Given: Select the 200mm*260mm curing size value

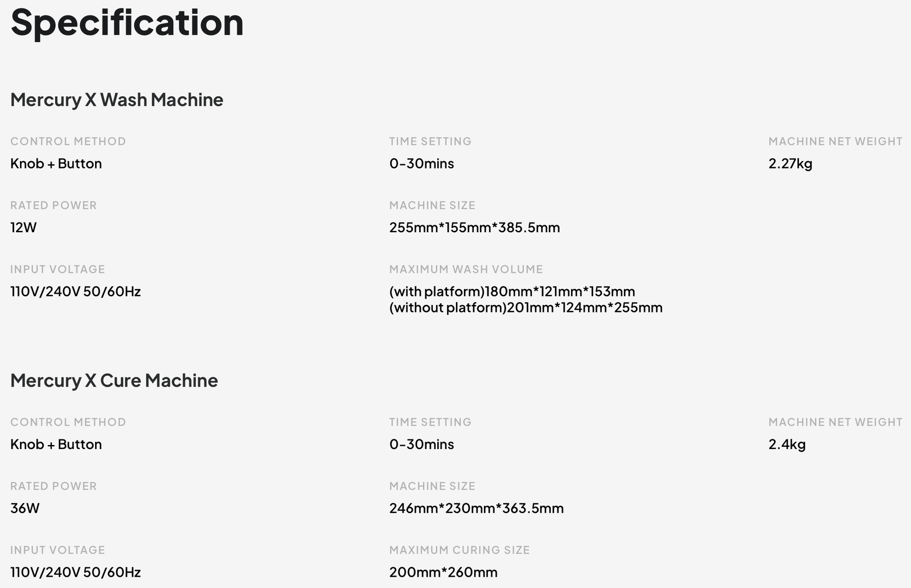Looking at the screenshot, I should coord(443,572).
